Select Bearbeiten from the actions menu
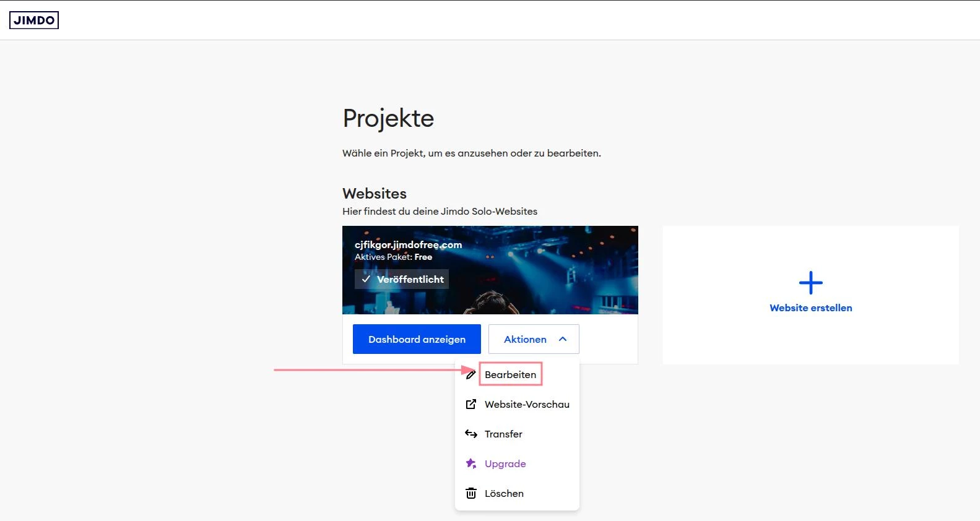The image size is (980, 521). click(510, 374)
